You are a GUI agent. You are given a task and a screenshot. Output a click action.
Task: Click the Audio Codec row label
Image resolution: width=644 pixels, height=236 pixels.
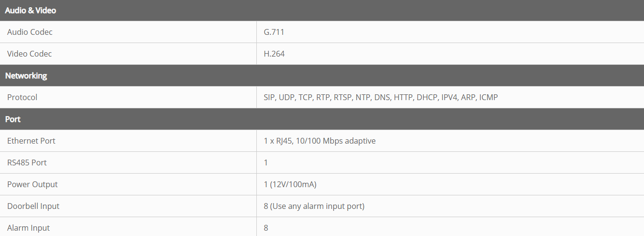[x=30, y=32]
